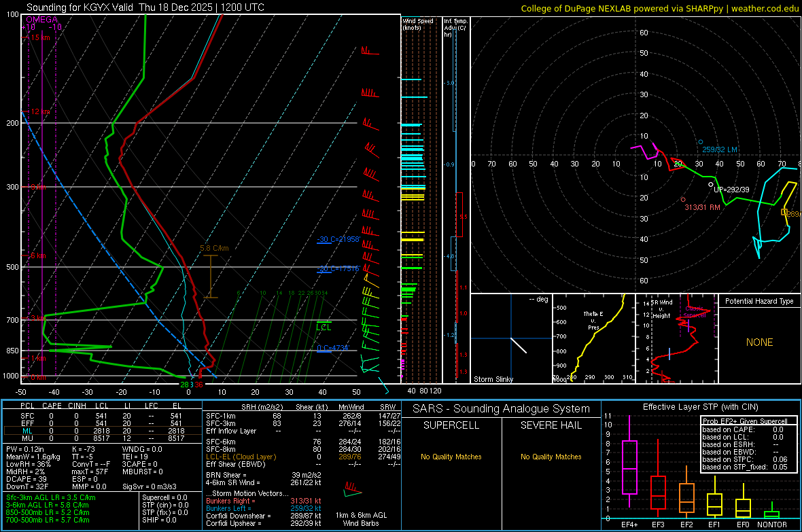This screenshot has width=802, height=532.
Task: Click the sounding title for KGYX
Action: [145, 7]
